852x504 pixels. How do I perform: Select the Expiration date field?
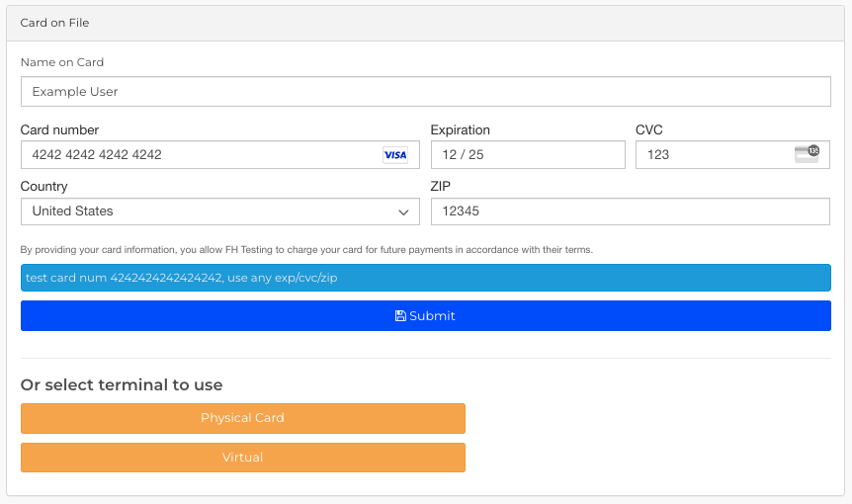[x=528, y=155]
